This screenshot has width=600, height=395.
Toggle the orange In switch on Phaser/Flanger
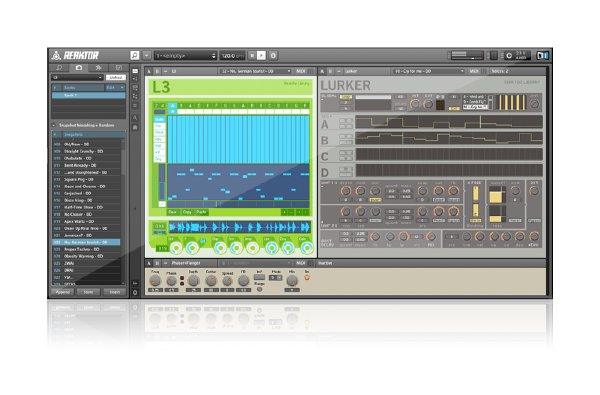(307, 277)
